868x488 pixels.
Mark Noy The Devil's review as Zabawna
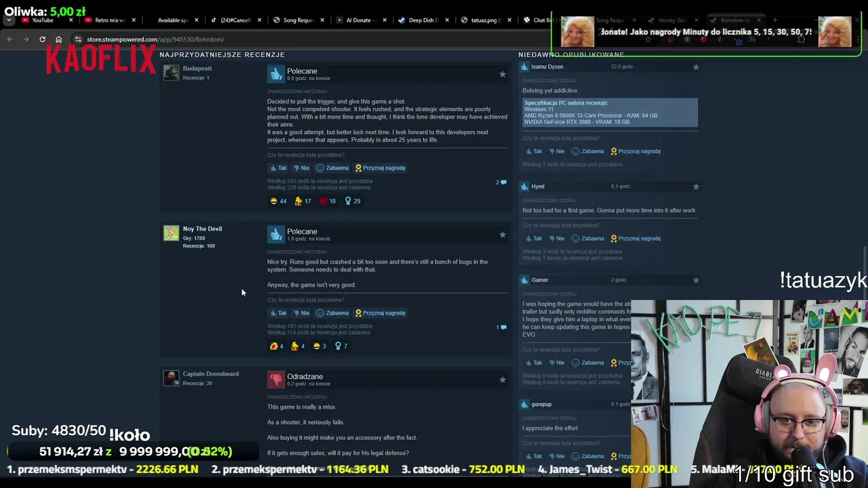coord(332,313)
